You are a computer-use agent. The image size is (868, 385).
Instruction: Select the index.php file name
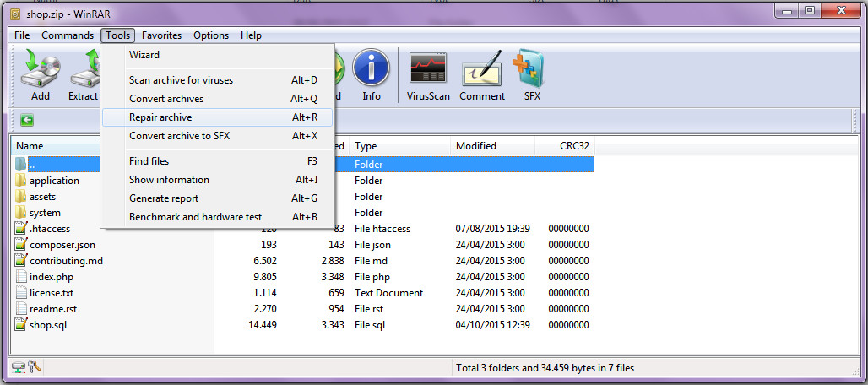pos(52,277)
